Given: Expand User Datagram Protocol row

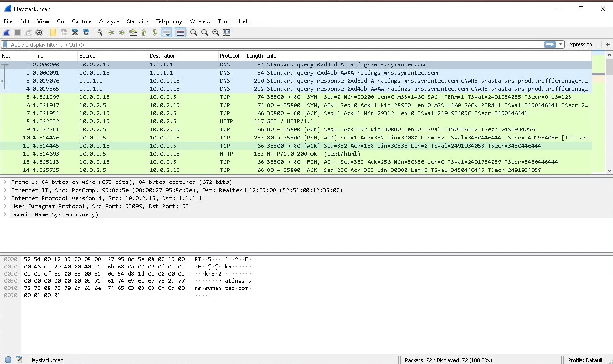Looking at the screenshot, I should click(x=5, y=206).
